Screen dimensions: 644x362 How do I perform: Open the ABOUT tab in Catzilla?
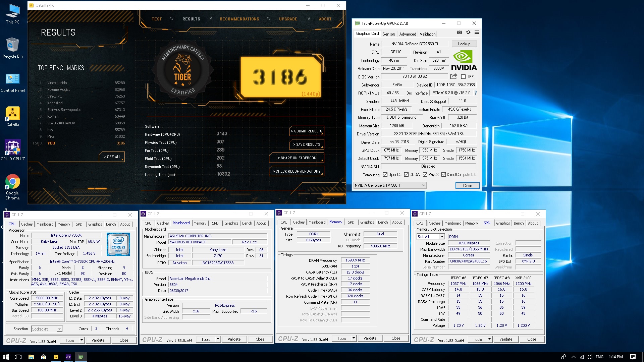coord(325,19)
